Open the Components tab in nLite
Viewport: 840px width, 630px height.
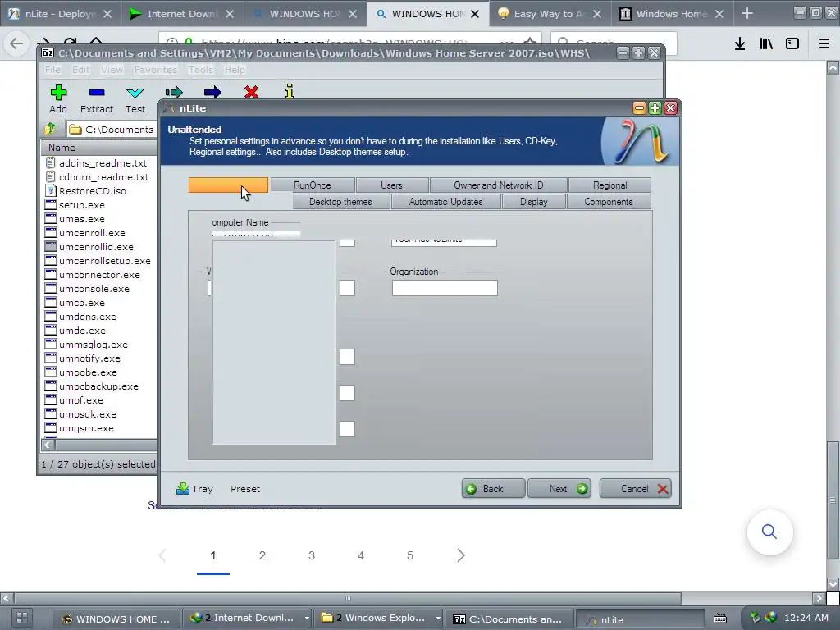(609, 202)
